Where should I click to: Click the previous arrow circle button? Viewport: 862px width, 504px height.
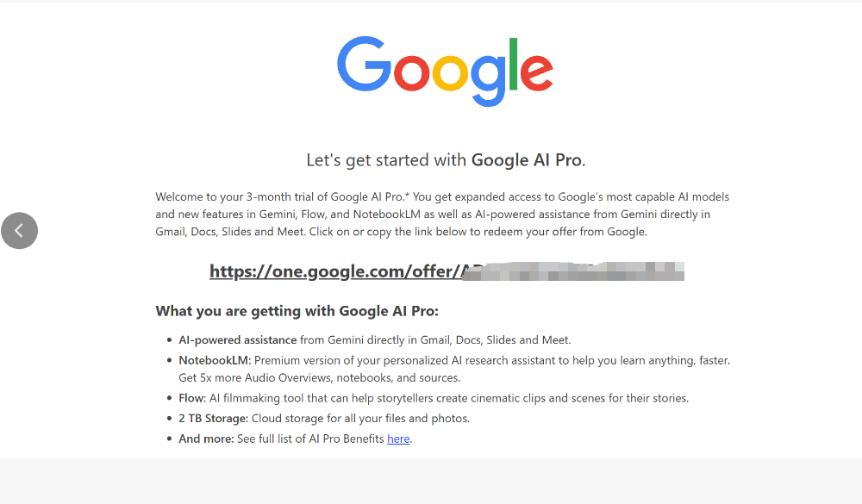(x=19, y=231)
